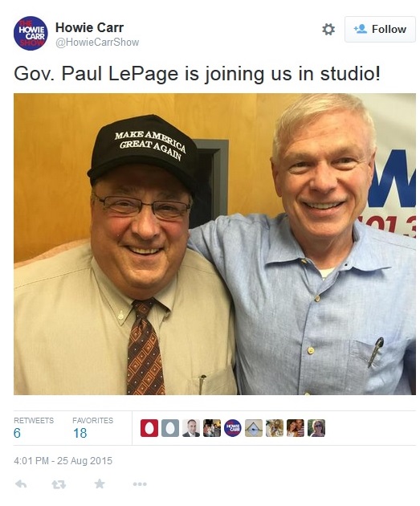420x506 pixels.
Task: Open the Howie Carr Show profile avatar
Action: [x=31, y=33]
